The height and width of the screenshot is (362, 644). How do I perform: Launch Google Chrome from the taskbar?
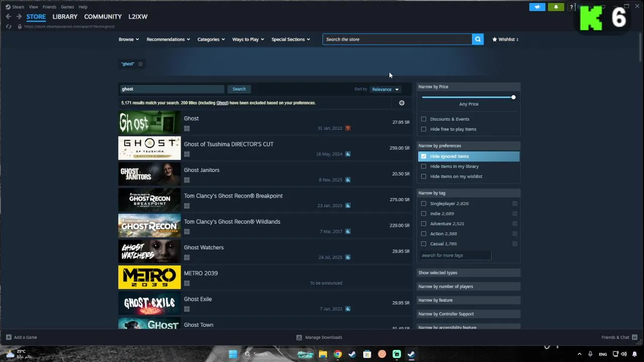(x=338, y=354)
